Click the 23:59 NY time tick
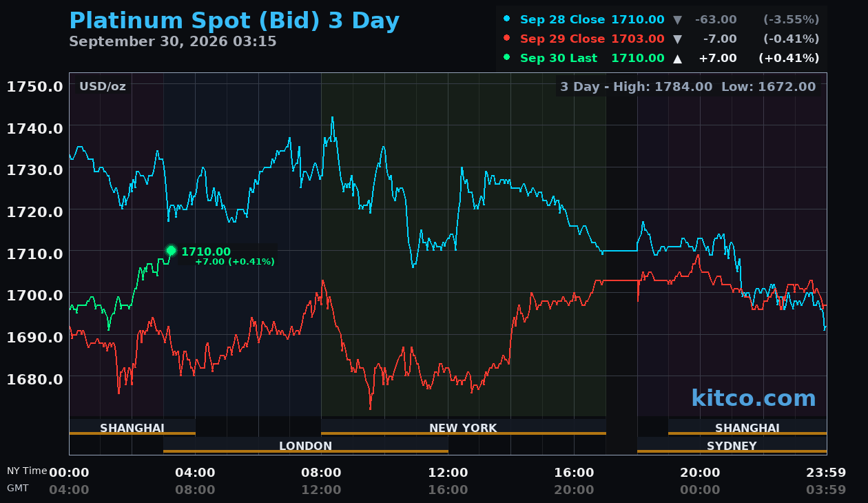This screenshot has height=503, width=868. click(826, 473)
